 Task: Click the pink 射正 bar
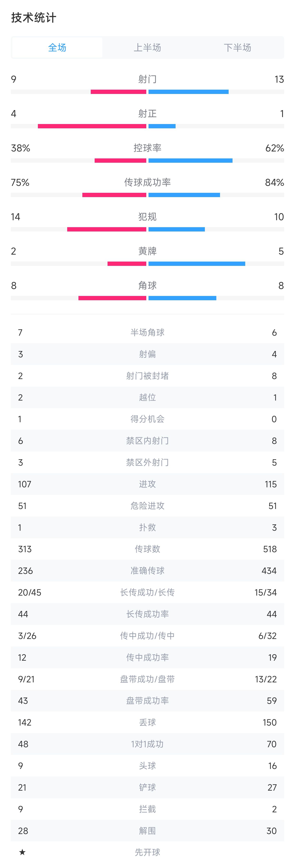point(92,126)
